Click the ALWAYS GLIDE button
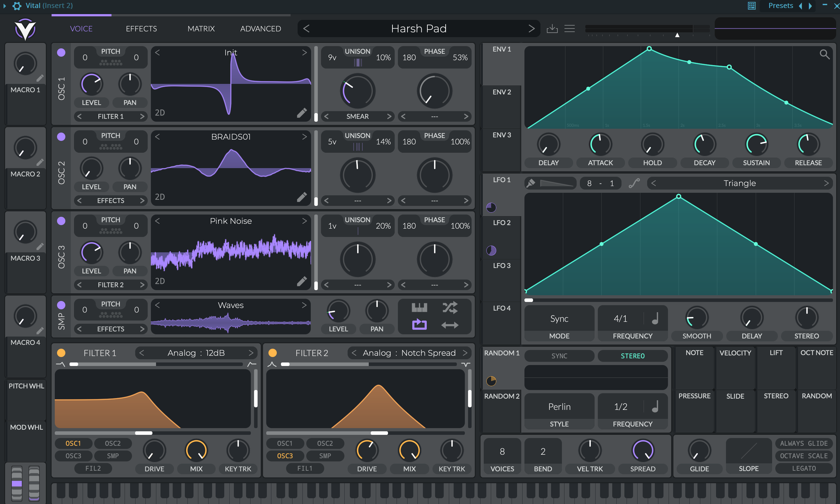840x504 pixels. [804, 443]
